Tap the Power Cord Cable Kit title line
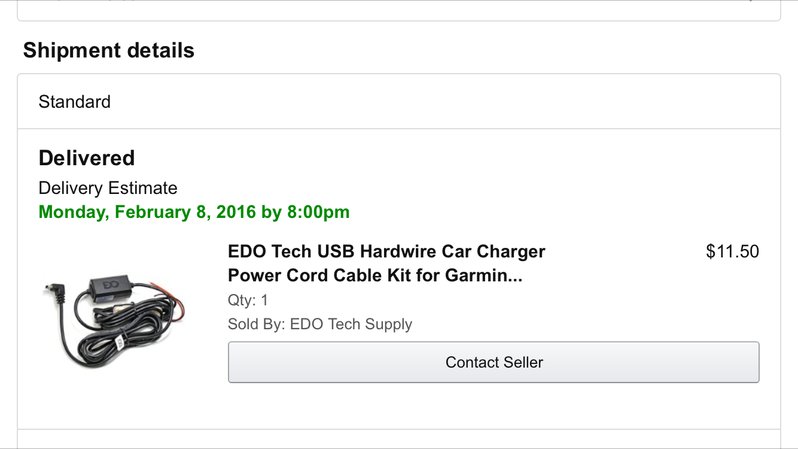Screen dimensions: 798x449 click(375, 275)
